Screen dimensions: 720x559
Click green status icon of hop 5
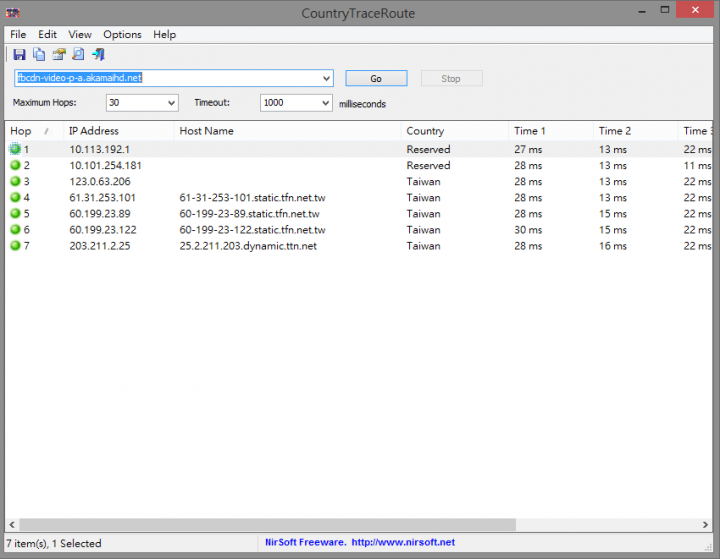(x=15, y=213)
